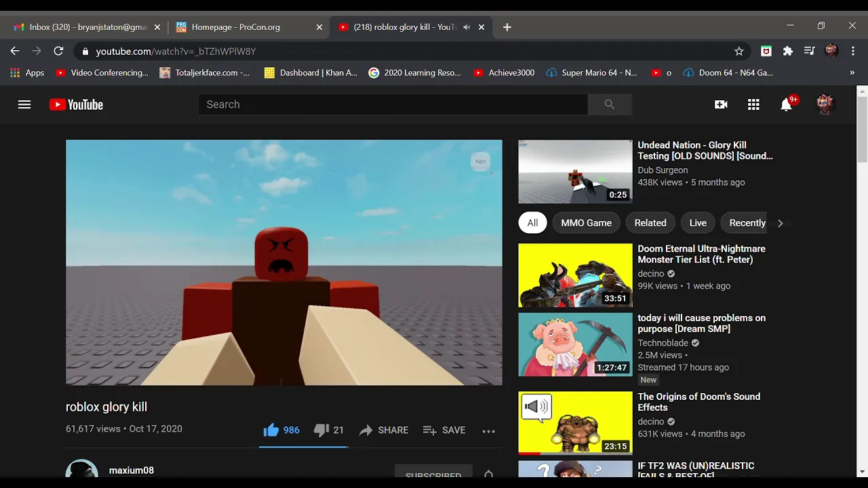This screenshot has width=868, height=488.
Task: Open the Khan Academy Dashboard bookmark
Action: [x=311, y=73]
